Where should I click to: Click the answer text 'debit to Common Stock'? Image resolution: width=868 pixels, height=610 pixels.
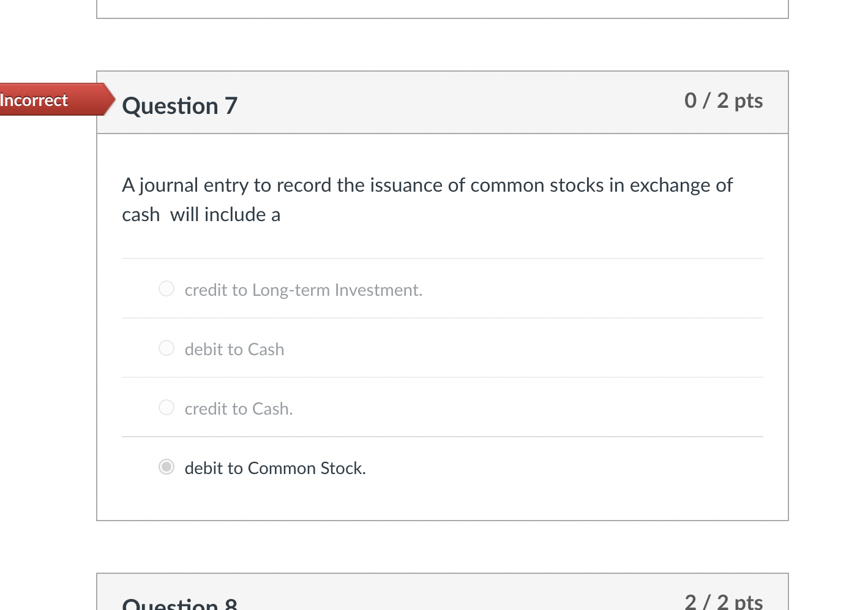point(275,468)
